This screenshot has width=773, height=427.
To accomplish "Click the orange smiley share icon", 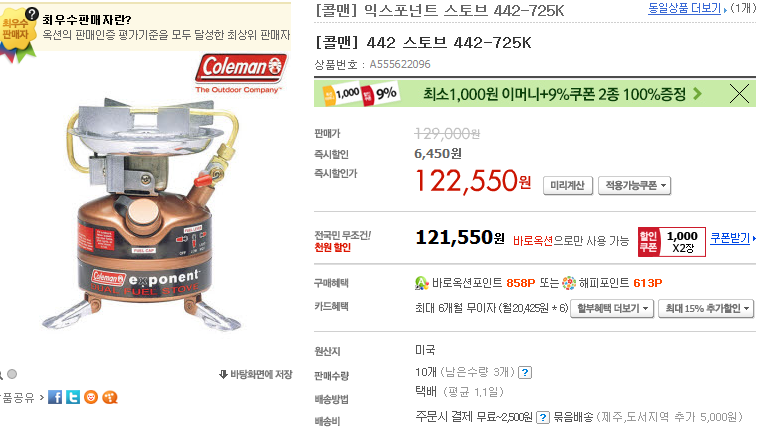I will [91, 397].
